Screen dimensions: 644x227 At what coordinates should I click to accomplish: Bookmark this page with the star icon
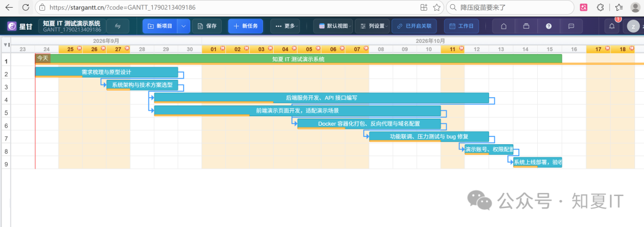[436, 7]
